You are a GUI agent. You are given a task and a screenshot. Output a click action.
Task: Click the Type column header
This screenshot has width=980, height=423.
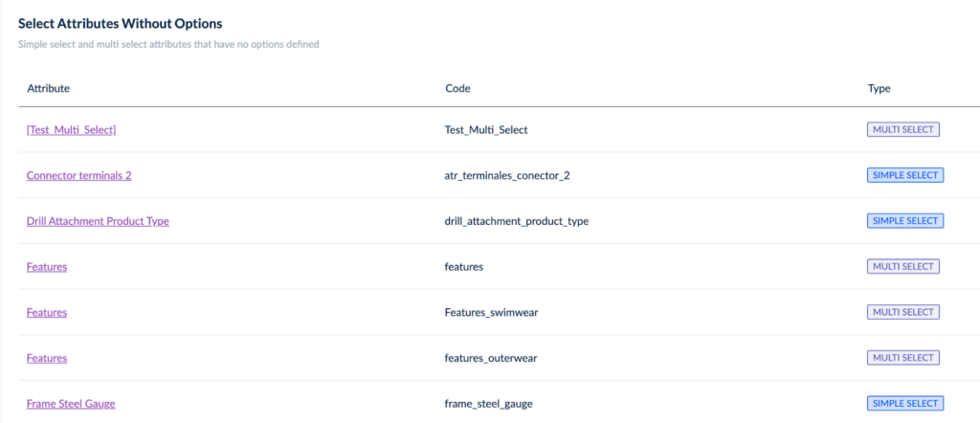tap(879, 89)
